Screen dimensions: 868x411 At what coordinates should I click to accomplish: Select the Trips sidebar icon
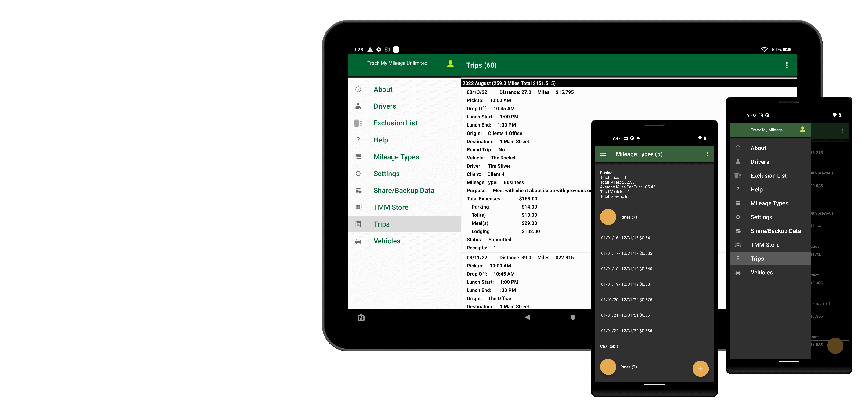point(358,225)
